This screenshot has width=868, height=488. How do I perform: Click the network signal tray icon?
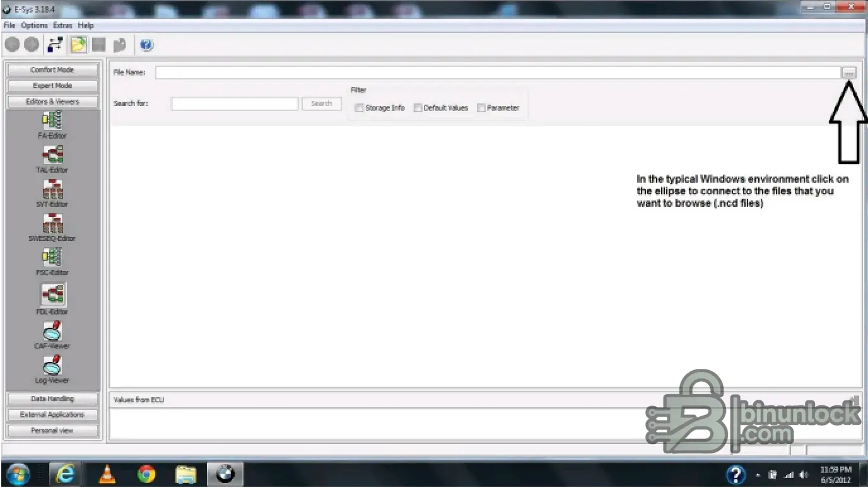coord(789,475)
